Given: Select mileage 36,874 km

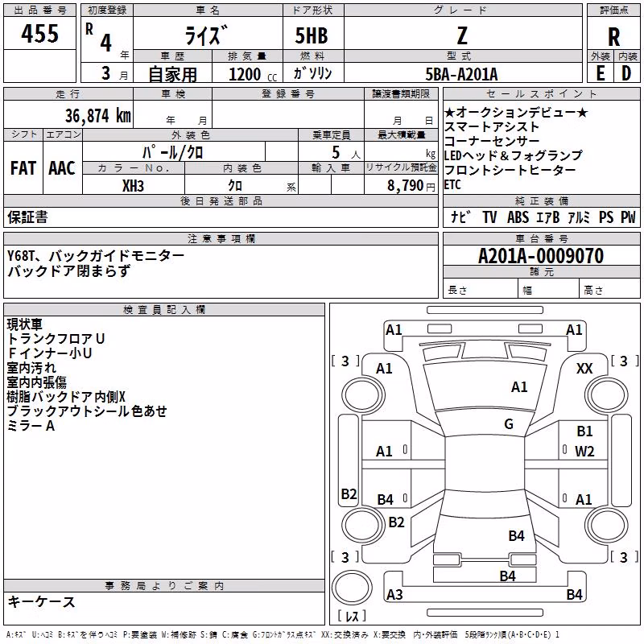Looking at the screenshot, I should click(98, 116).
